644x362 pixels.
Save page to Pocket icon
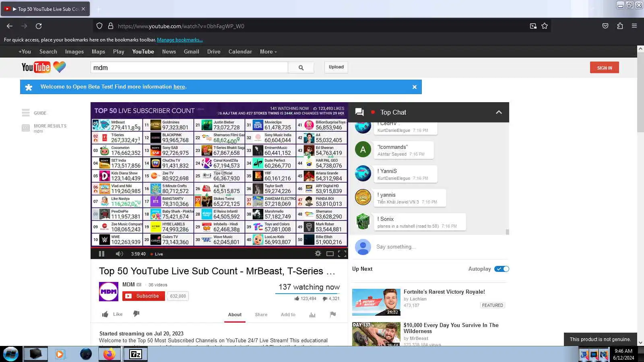[605, 26]
